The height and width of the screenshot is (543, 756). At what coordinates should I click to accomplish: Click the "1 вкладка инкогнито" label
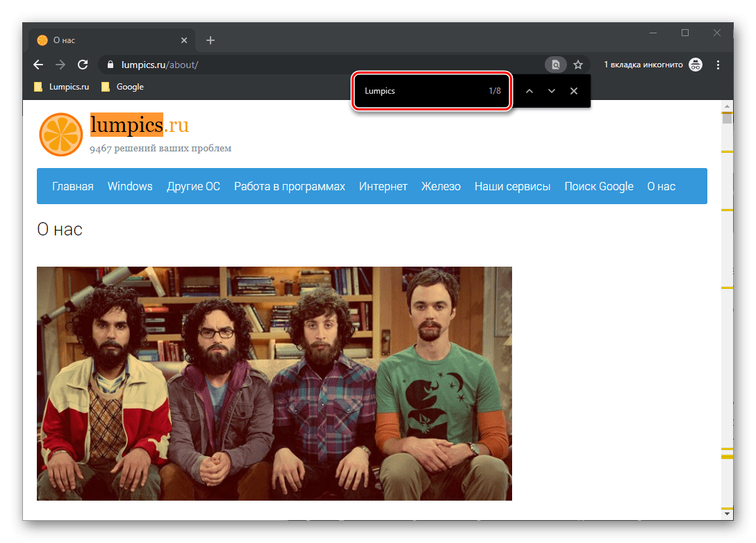pos(643,65)
